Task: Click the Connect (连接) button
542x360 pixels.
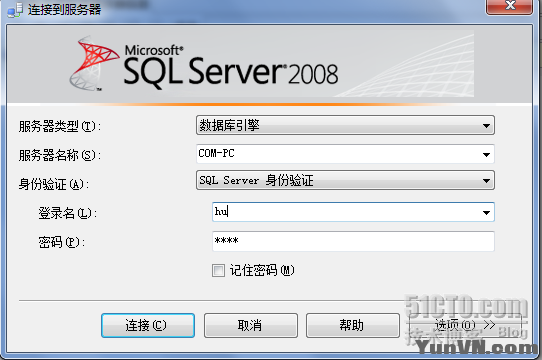Action: [x=148, y=325]
